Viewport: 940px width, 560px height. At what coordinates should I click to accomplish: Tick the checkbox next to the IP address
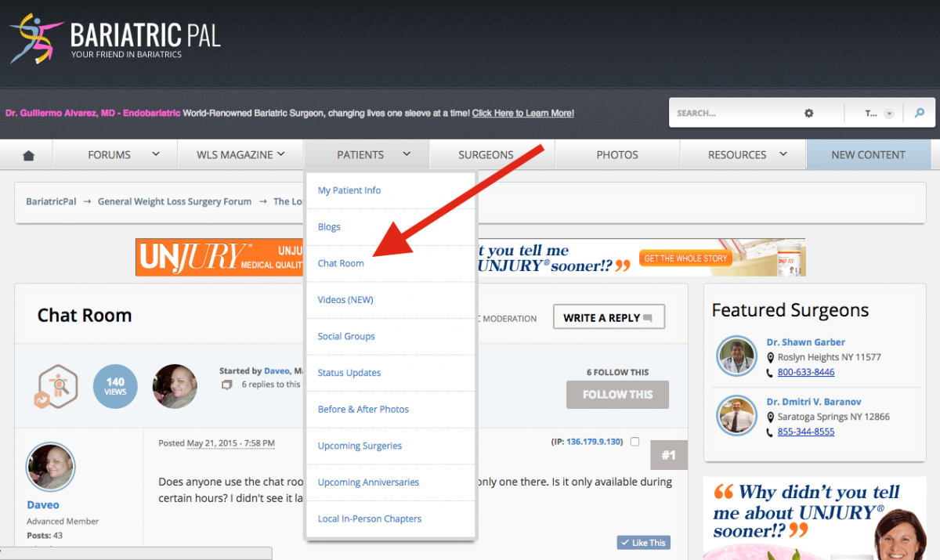(634, 442)
